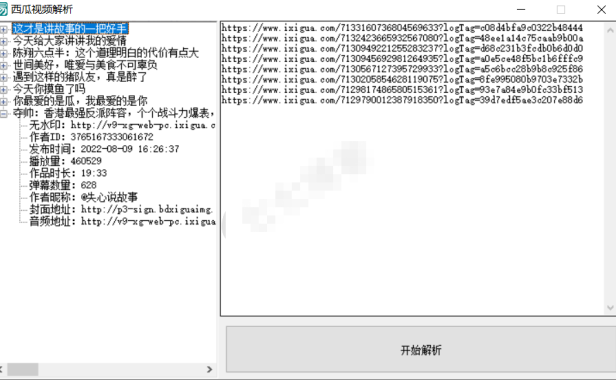Click the URL box scrollbar up arrow
Image resolution: width=616 pixels, height=380 pixels.
pos(610,30)
